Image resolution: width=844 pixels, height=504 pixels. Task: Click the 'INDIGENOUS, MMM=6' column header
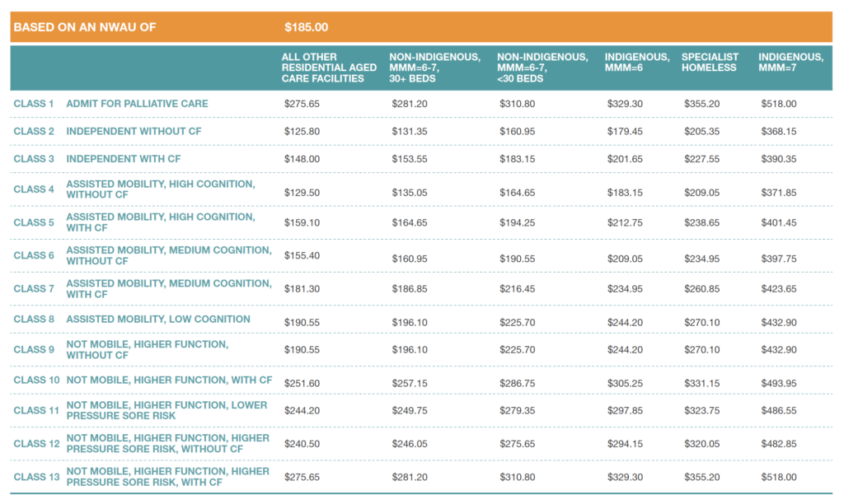point(637,63)
